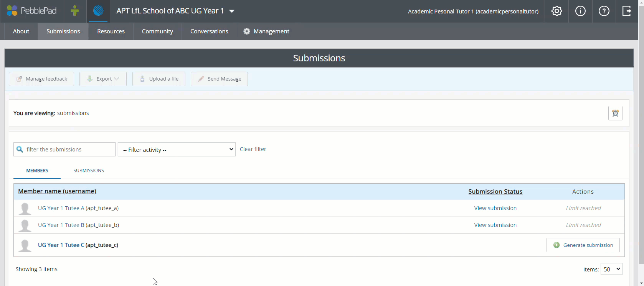Expand the workspace title dropdown arrow
This screenshot has height=286, width=644.
[x=232, y=11]
